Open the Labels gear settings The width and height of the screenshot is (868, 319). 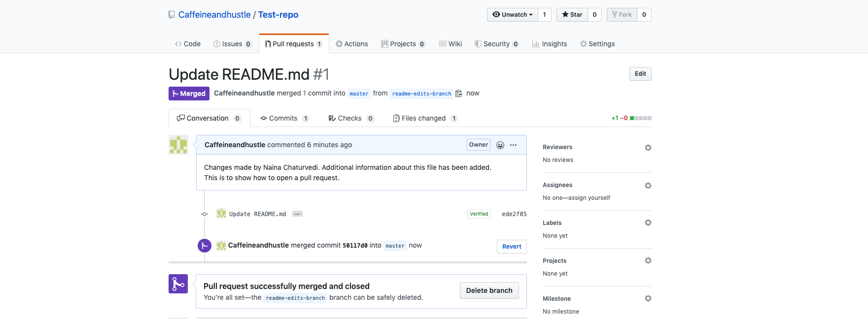648,223
